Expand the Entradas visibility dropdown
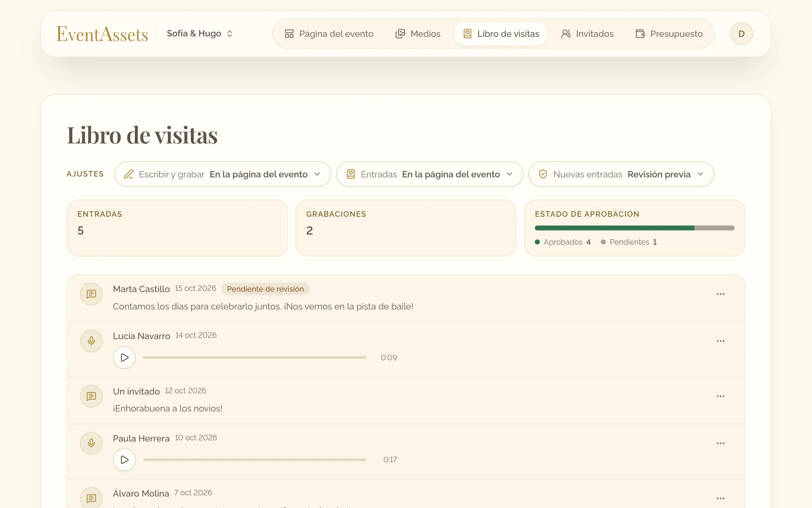 430,174
